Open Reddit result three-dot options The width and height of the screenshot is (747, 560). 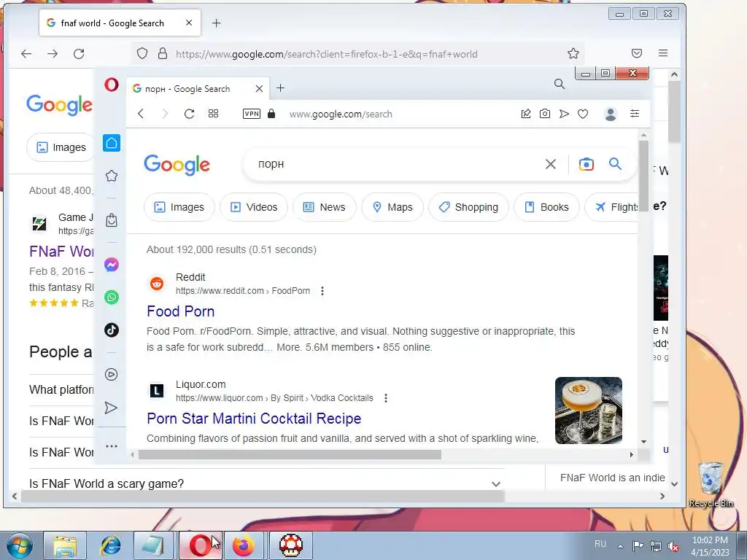coord(322,291)
